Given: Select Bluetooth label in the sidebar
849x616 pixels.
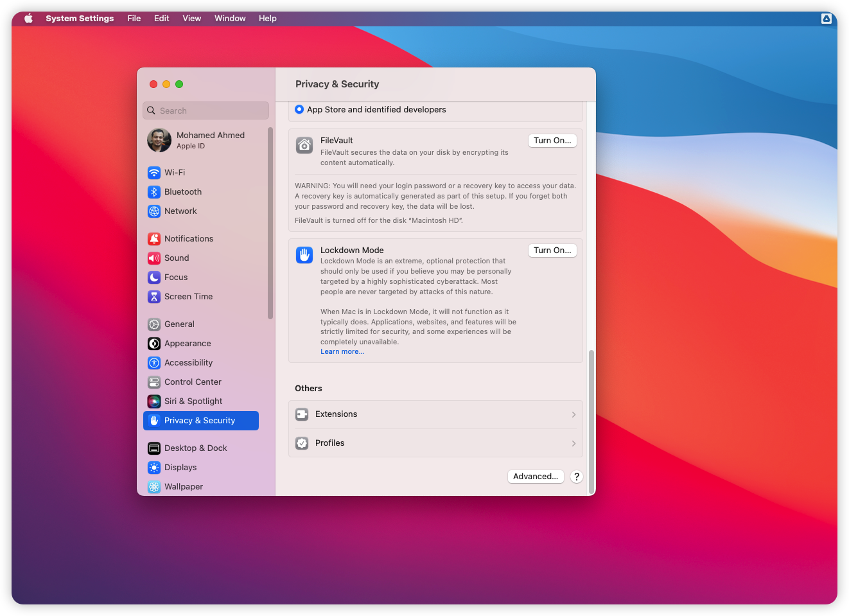Looking at the screenshot, I should 183,192.
